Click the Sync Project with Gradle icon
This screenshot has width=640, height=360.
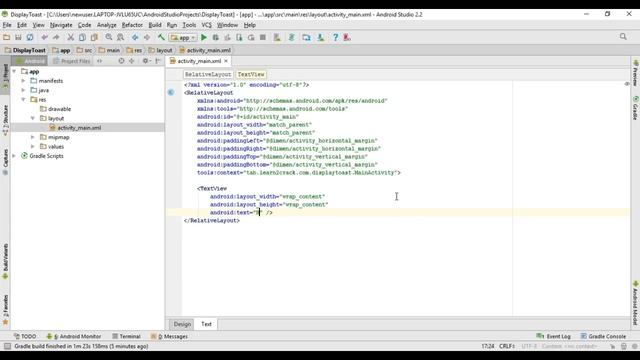[x=291, y=37]
